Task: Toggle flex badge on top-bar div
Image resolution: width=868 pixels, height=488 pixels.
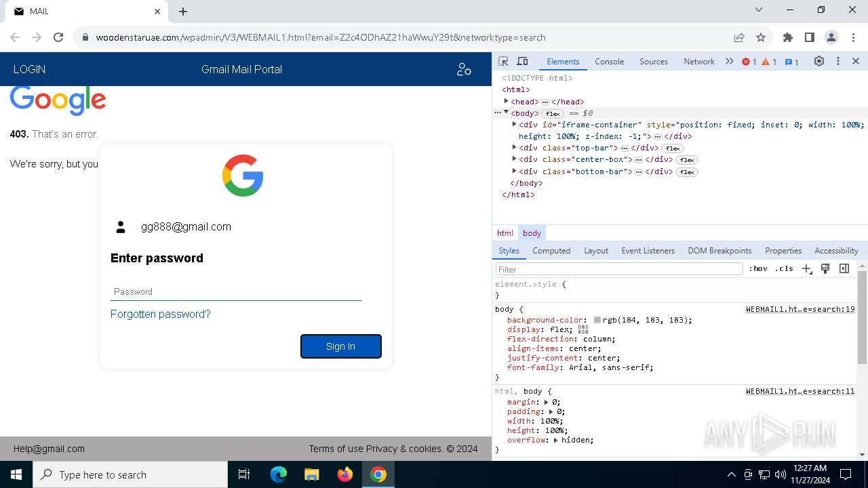Action: coord(673,148)
